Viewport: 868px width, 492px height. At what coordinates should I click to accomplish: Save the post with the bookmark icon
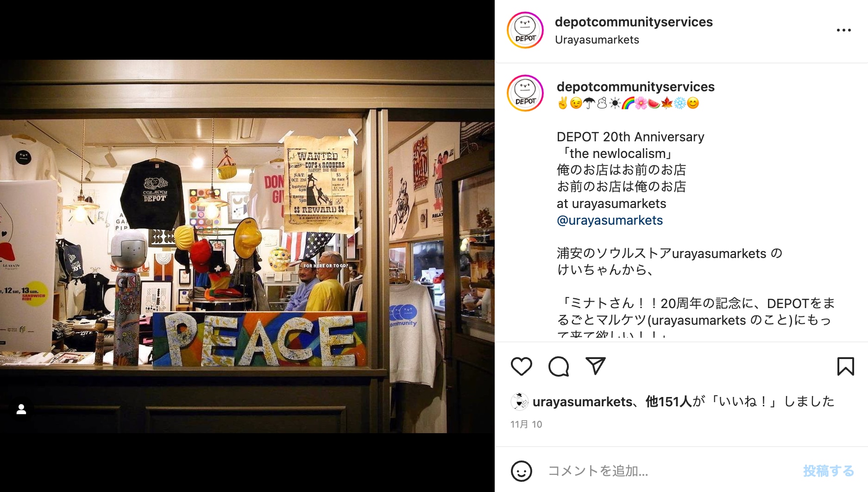pos(845,366)
